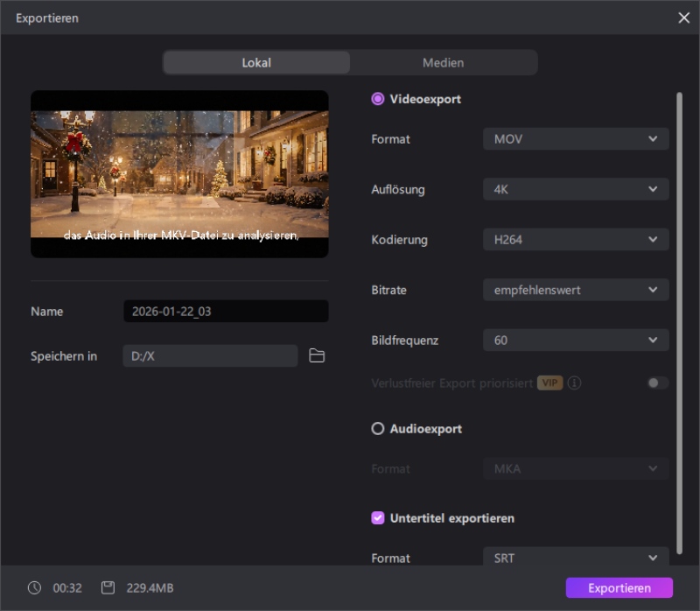
Task: Click the Name input field
Action: point(226,312)
